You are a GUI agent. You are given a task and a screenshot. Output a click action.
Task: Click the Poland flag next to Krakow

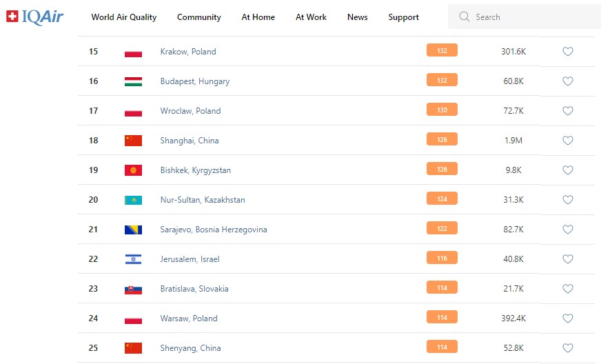tap(133, 52)
